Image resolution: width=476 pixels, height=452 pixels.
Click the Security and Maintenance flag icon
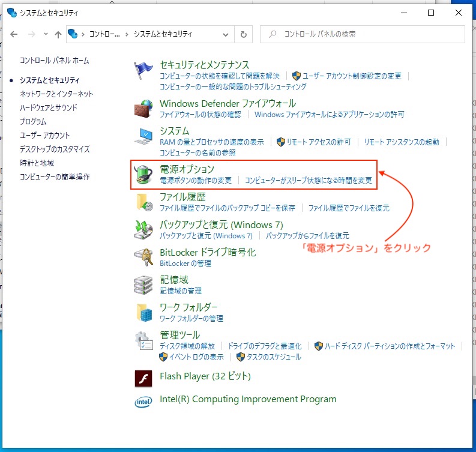[x=143, y=71]
